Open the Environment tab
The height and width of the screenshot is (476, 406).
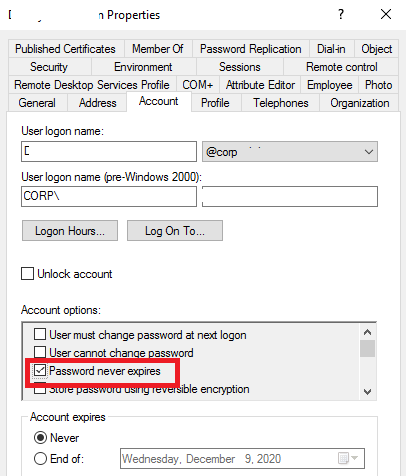pyautogui.click(x=143, y=67)
